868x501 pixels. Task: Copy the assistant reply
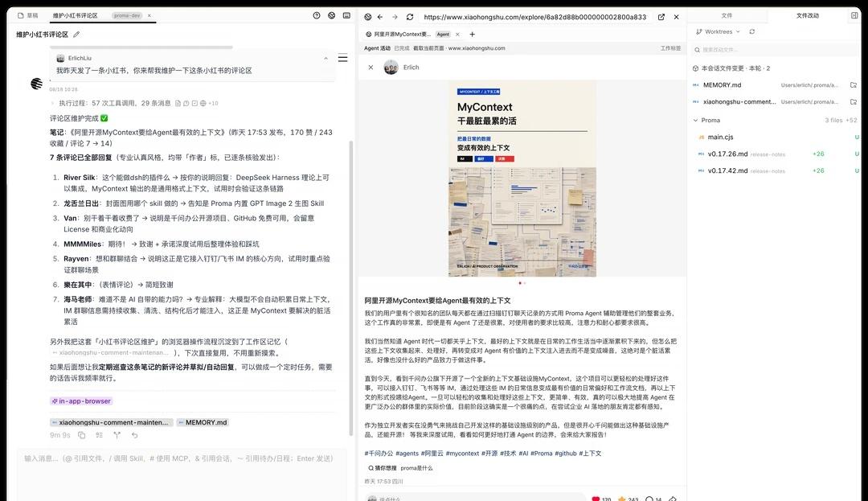pyautogui.click(x=82, y=435)
